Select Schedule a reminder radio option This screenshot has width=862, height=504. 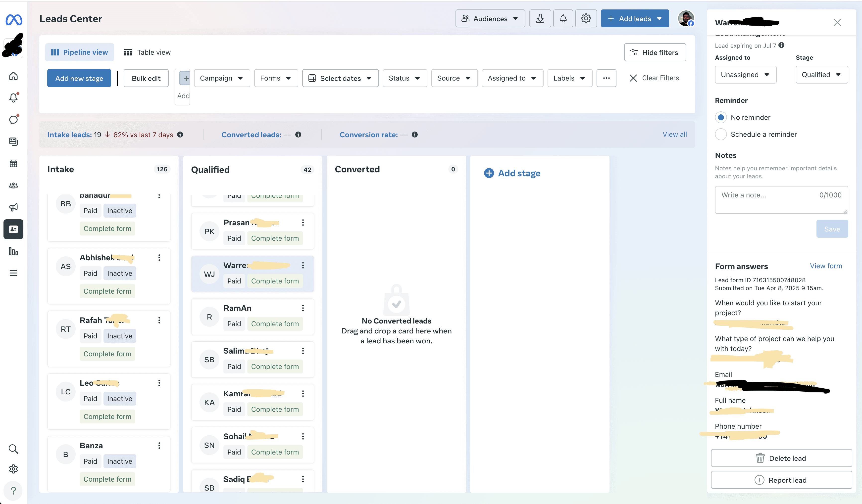721,134
